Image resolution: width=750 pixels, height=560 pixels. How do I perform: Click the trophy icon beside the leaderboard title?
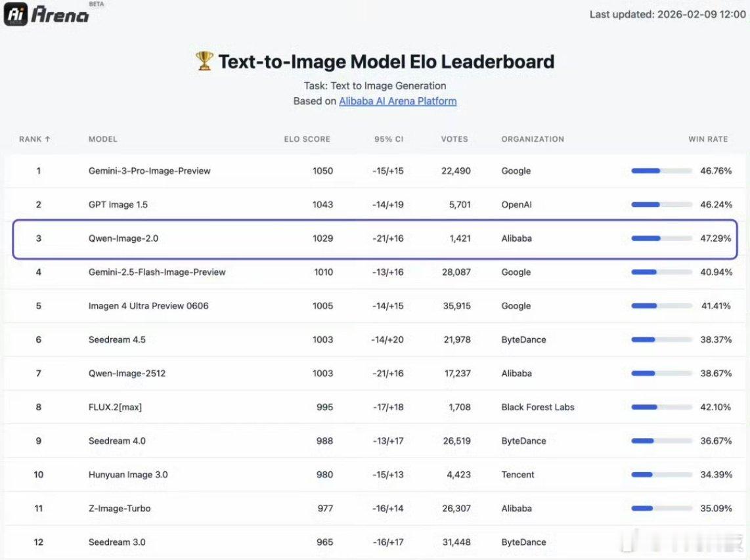204,62
